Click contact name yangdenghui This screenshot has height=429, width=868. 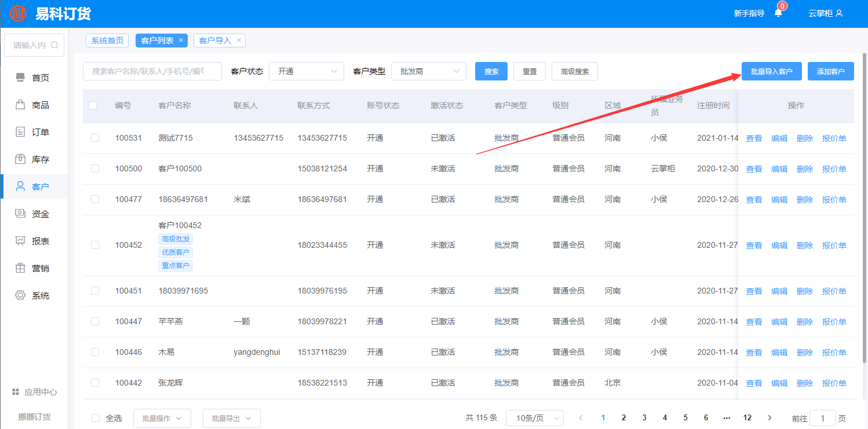257,352
